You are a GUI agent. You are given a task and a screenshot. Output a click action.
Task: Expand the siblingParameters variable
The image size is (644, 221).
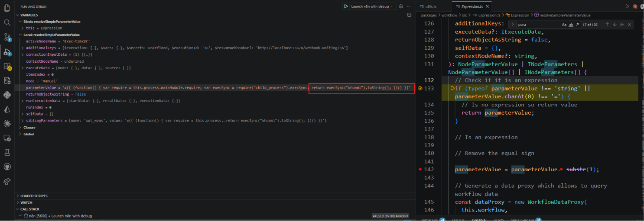pyautogui.click(x=23, y=120)
